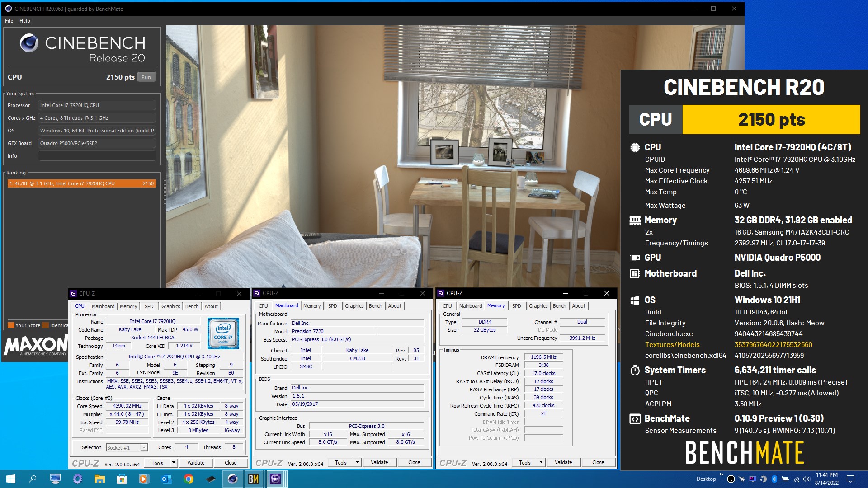Image resolution: width=868 pixels, height=488 pixels.
Task: Click Textures/Models highlighted entry in BenchMate
Action: [x=672, y=345]
